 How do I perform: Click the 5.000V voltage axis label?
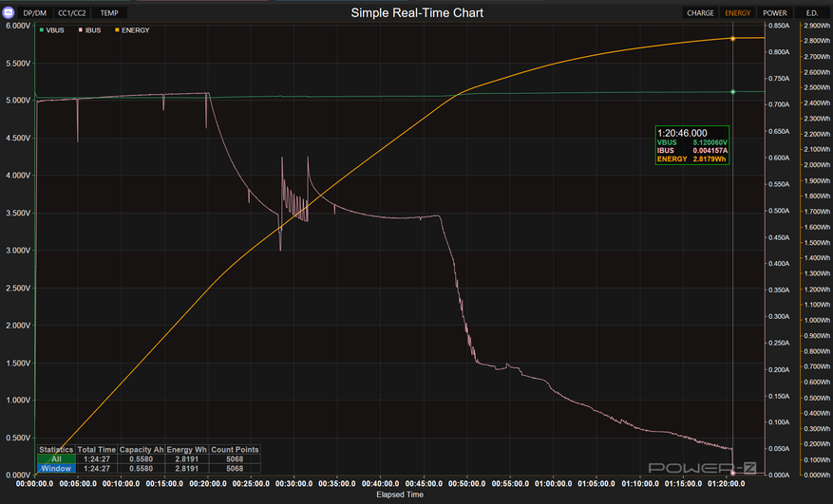[x=18, y=101]
